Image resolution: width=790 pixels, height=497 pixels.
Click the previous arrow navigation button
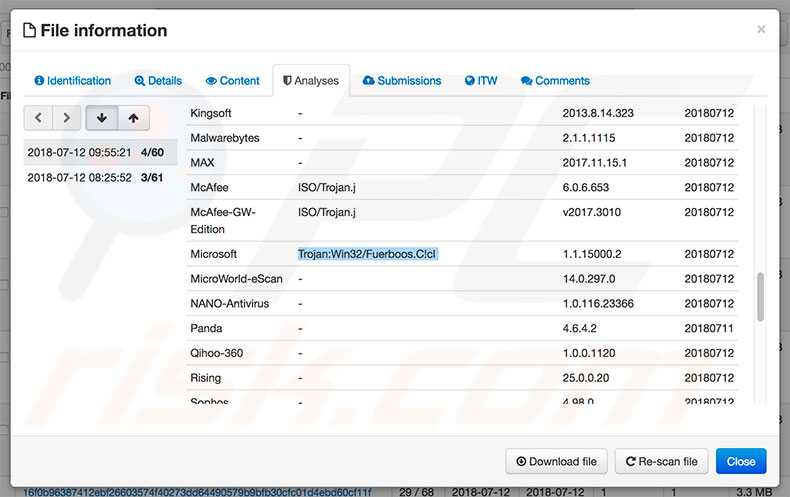[x=38, y=118]
